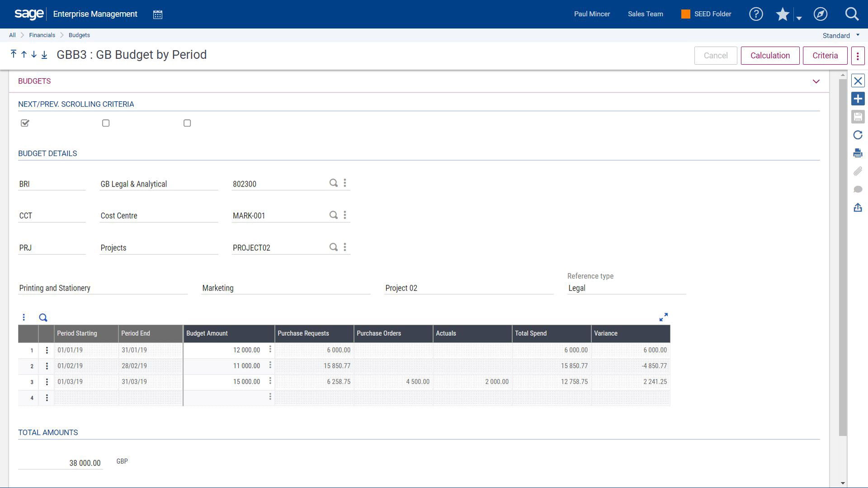This screenshot has width=868, height=488.
Task: Open the grid options dots above table
Action: pos(24,318)
